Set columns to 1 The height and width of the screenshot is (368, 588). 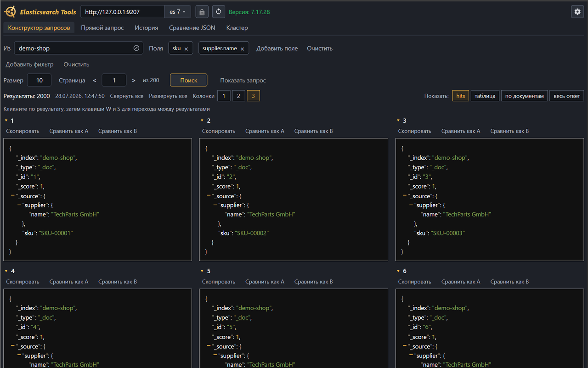(224, 96)
